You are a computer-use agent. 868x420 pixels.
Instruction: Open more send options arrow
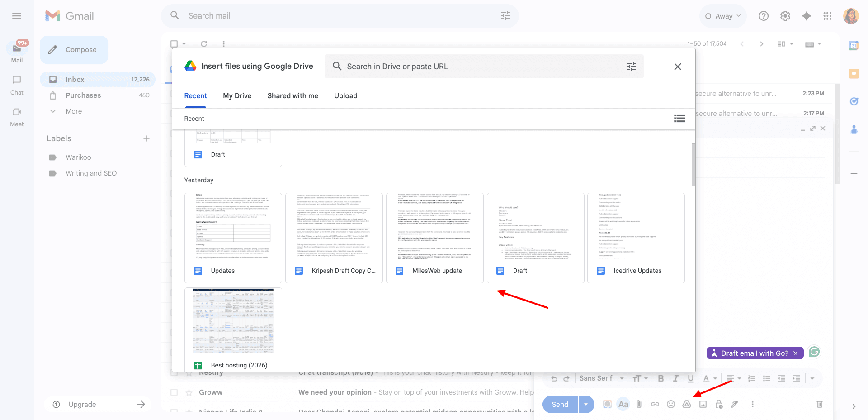click(586, 404)
